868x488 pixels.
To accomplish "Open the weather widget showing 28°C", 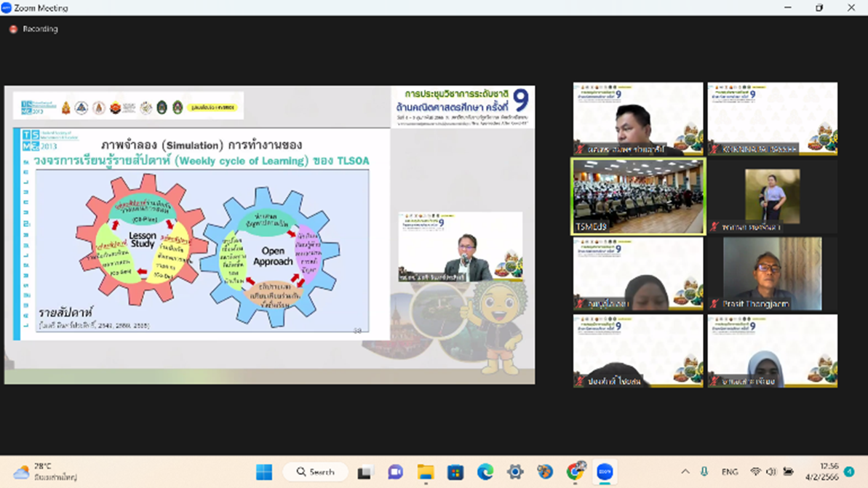I will (44, 472).
